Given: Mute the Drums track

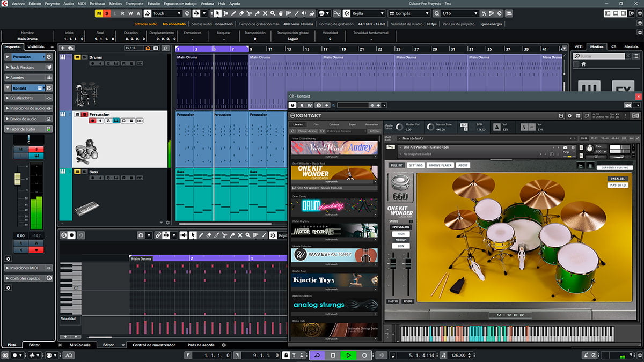Looking at the screenshot, I should (77, 57).
